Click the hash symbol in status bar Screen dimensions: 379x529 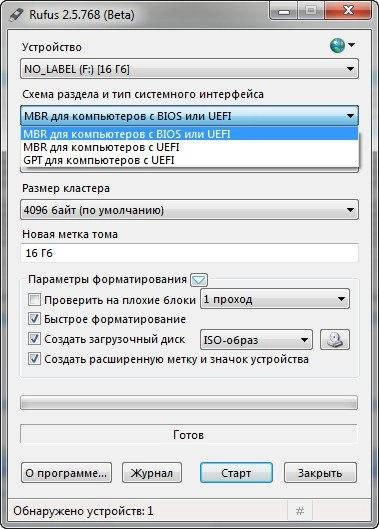[x=300, y=511]
